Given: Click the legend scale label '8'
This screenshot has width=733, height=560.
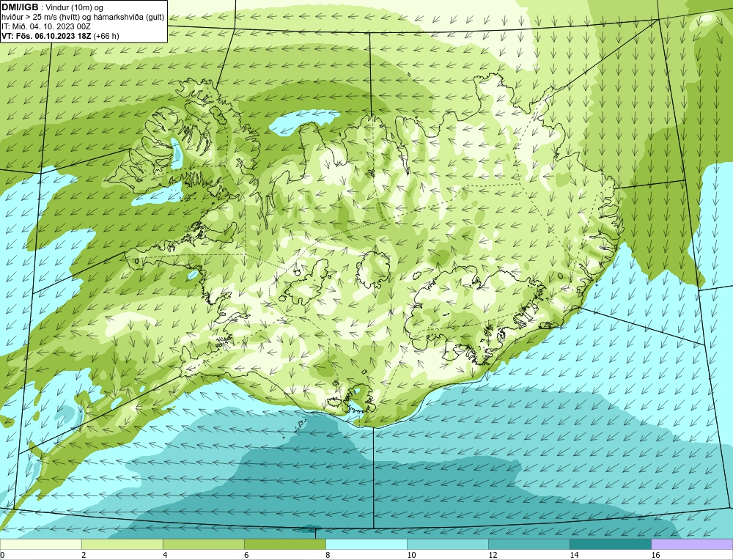Looking at the screenshot, I should [328, 555].
